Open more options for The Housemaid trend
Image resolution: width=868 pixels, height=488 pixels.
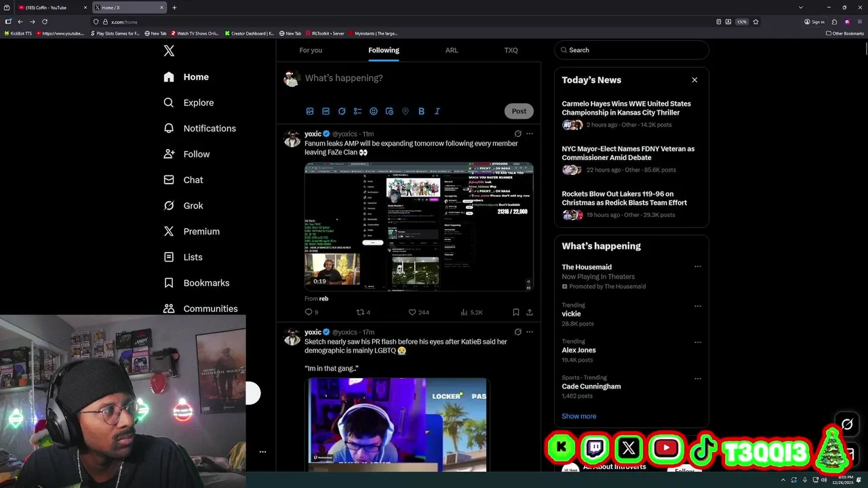(698, 267)
